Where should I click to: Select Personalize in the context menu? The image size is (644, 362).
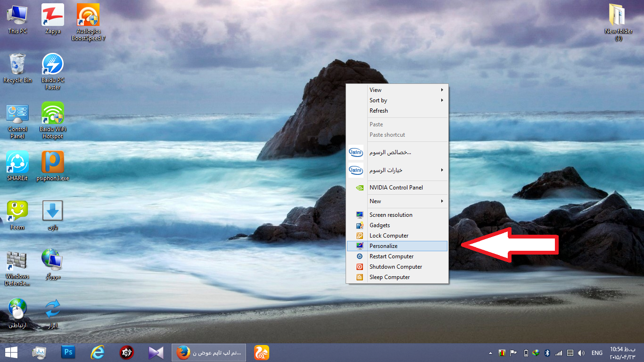coord(397,246)
